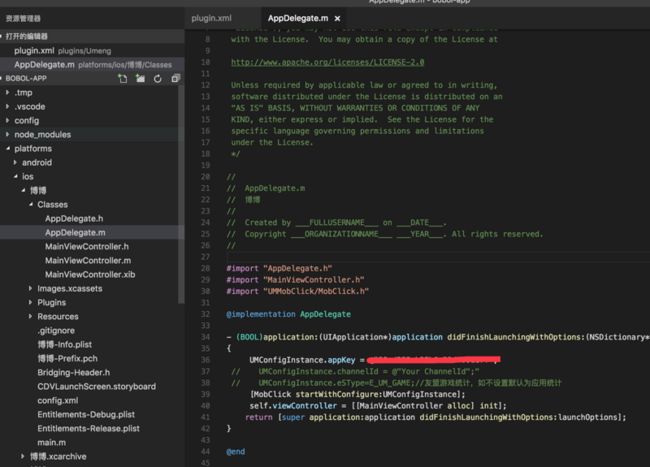Collapse the BOBOL-APP section header
Screen dimensions: 650x467
coord(26,78)
